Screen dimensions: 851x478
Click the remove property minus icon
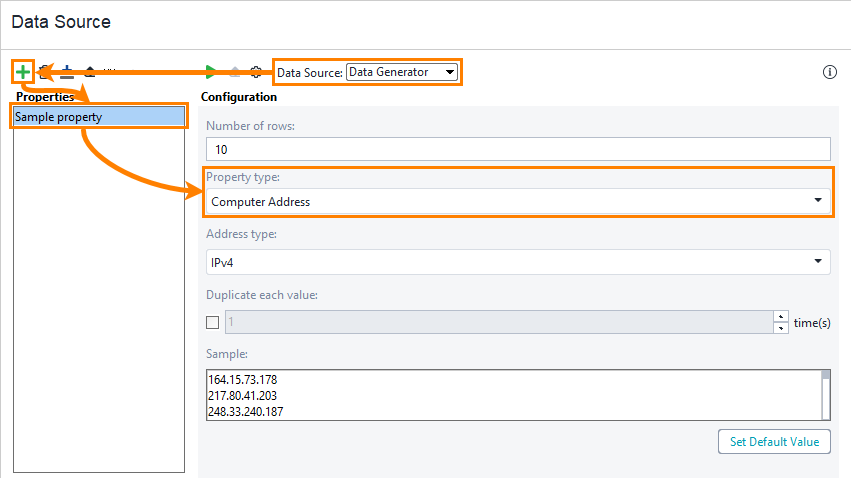(x=67, y=72)
